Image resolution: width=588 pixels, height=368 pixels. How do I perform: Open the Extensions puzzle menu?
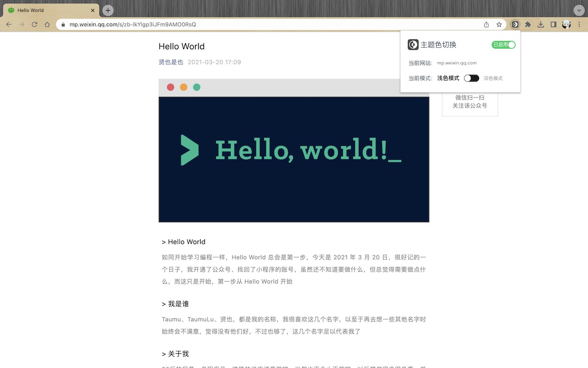coord(528,24)
